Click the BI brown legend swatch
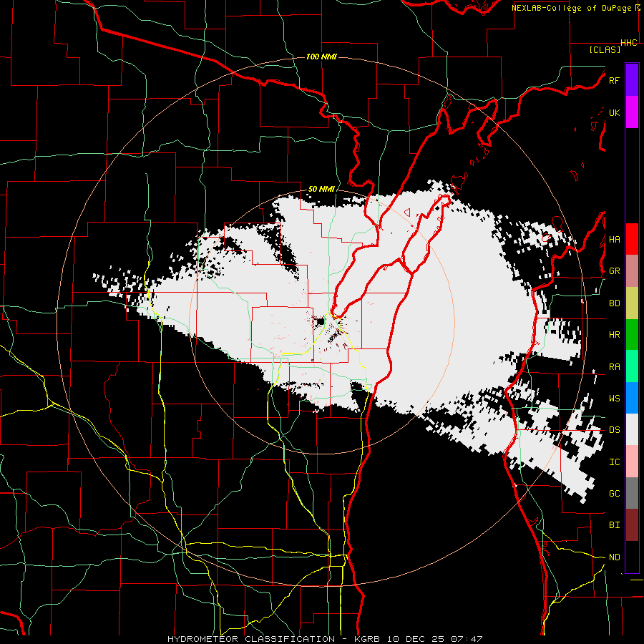 pos(632,525)
